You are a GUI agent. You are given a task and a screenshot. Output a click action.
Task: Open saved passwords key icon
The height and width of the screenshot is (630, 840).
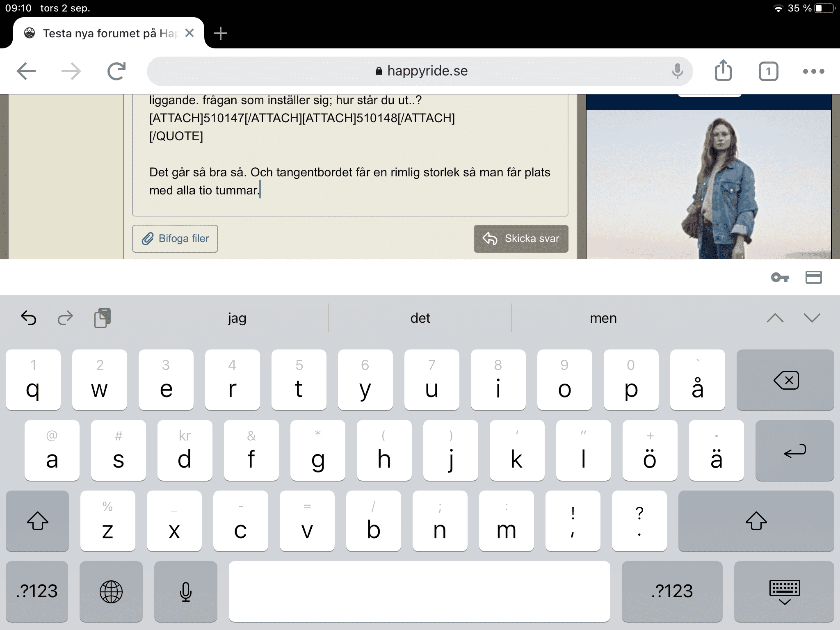click(x=780, y=278)
